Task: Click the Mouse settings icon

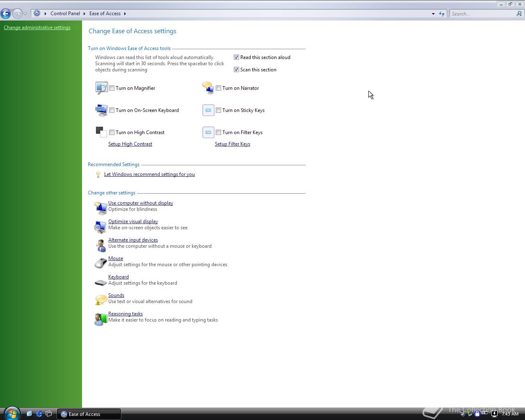Action: click(x=101, y=263)
